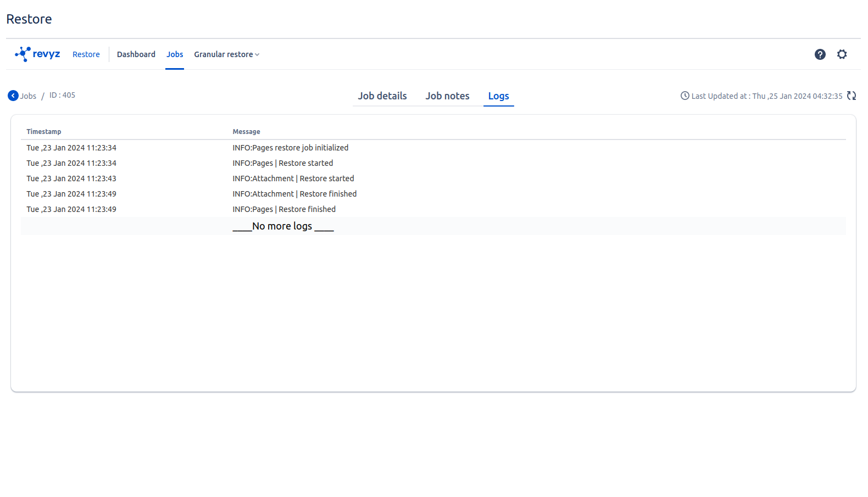Open the Jobs navigation item
Image resolution: width=868 pixels, height=497 pixels.
175,54
